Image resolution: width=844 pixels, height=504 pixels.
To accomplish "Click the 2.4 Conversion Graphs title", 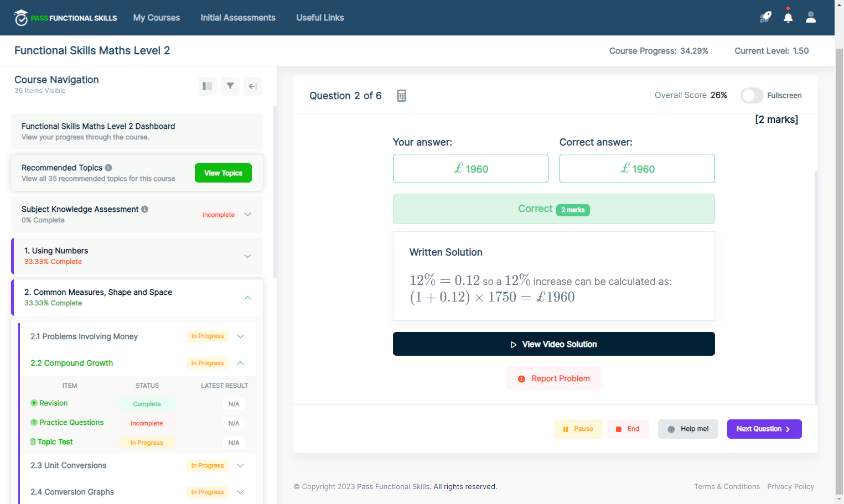I will click(72, 492).
